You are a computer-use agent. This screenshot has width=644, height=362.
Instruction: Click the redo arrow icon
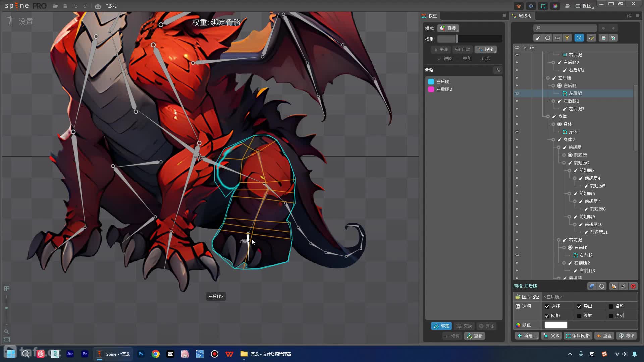[86, 6]
